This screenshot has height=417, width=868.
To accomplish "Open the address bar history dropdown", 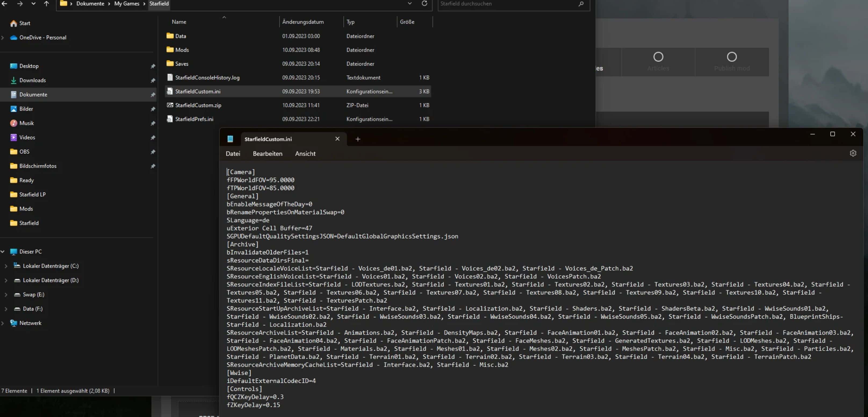I will [409, 3].
